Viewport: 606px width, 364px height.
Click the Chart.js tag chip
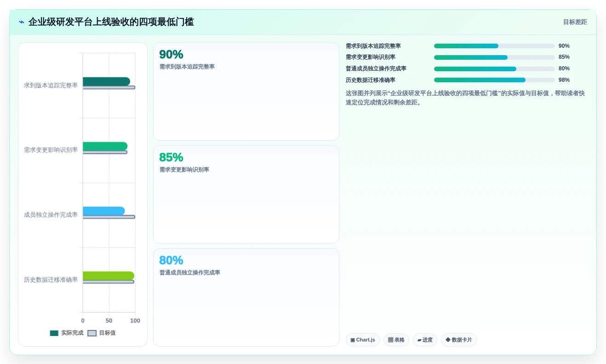363,340
